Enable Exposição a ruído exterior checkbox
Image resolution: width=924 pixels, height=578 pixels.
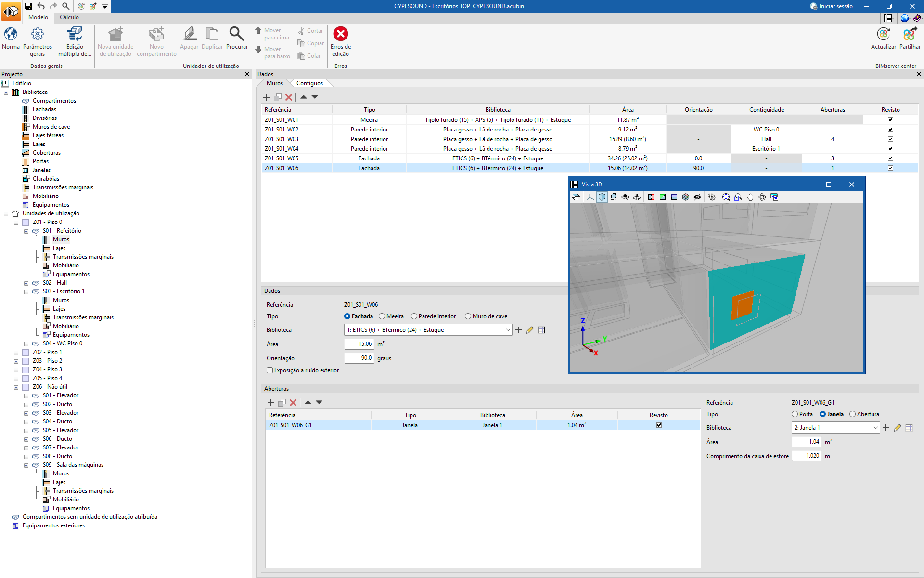point(270,370)
